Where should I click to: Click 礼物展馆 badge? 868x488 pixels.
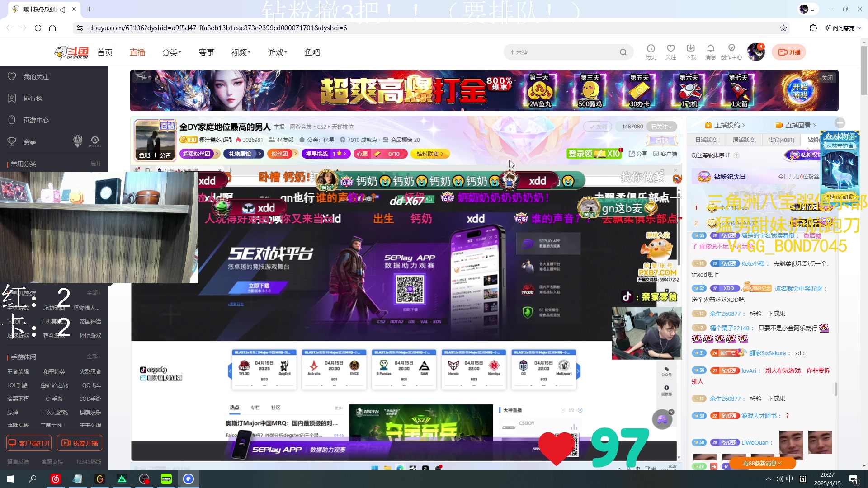(x=244, y=154)
